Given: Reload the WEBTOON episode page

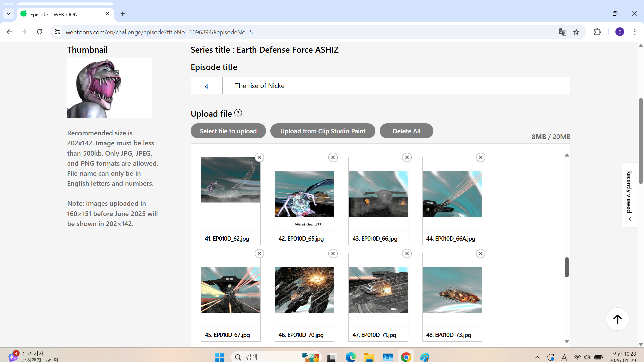Looking at the screenshot, I should [x=39, y=32].
